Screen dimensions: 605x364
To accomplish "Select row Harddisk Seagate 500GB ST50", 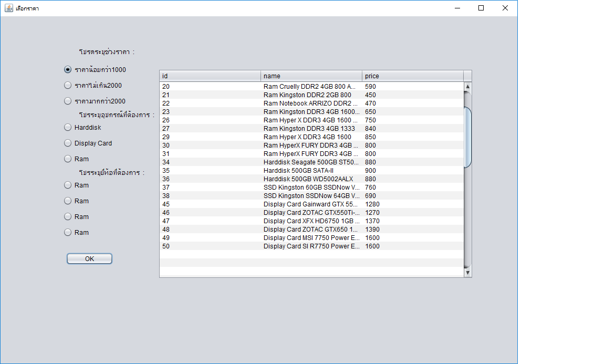I will coord(311,162).
